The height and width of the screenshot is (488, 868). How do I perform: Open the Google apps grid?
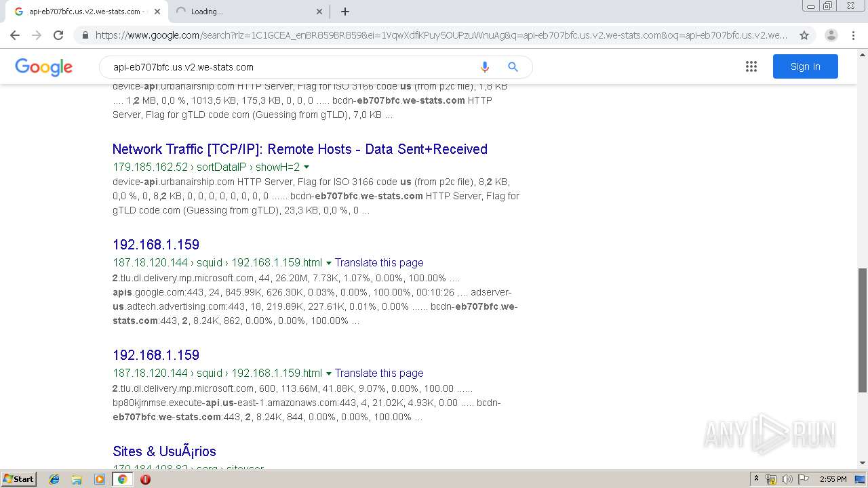point(751,66)
